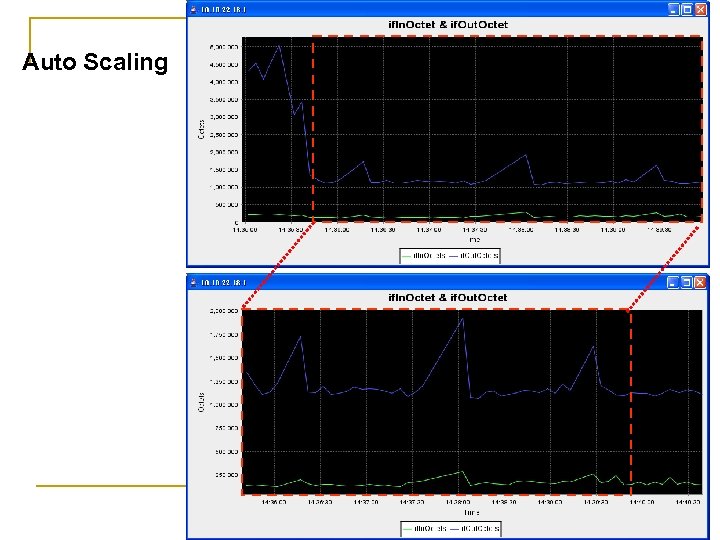
Task: Close the bottom ifInOctet chart window
Action: point(700,282)
